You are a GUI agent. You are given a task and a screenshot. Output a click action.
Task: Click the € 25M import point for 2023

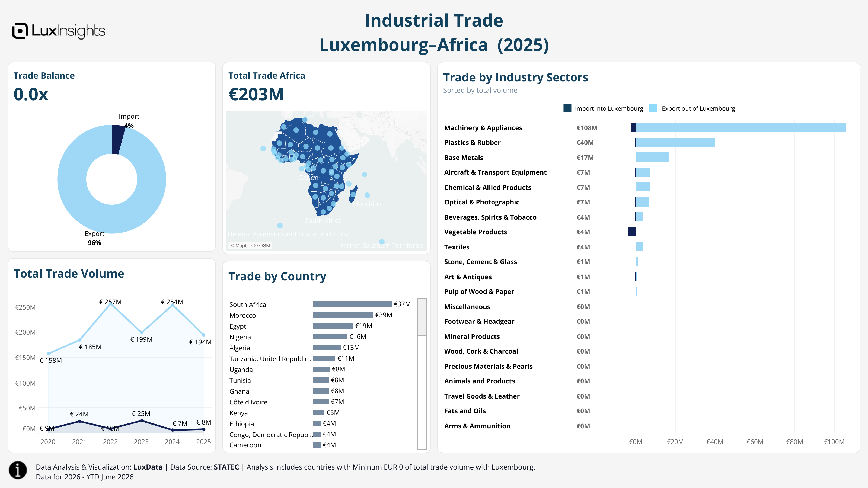[x=142, y=421]
